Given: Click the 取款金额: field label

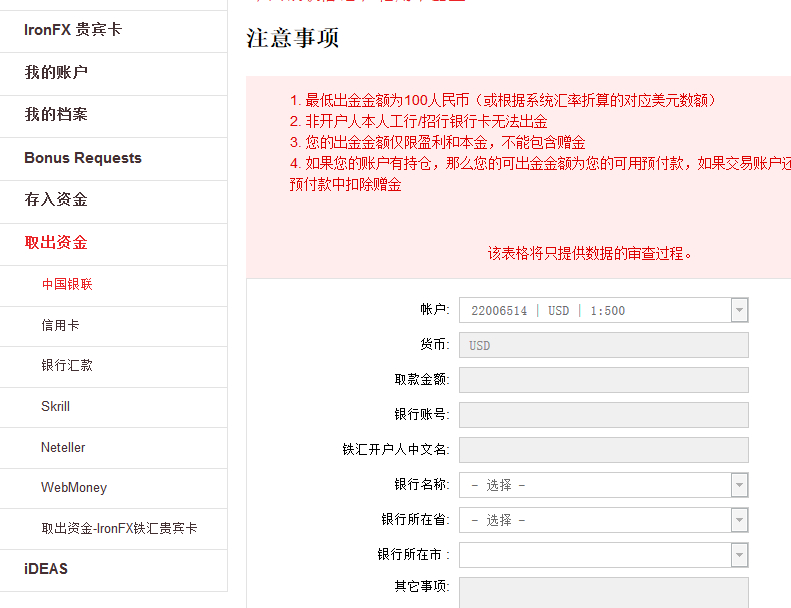Looking at the screenshot, I should coord(422,379).
